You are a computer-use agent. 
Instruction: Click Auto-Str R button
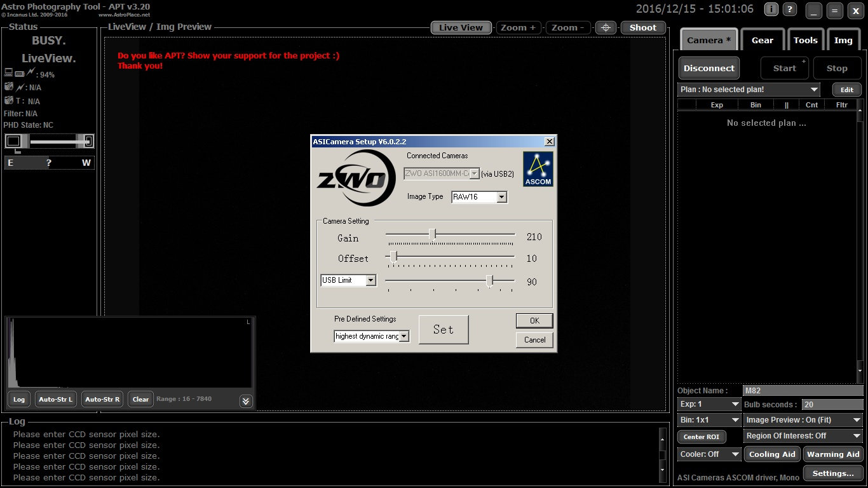point(102,399)
